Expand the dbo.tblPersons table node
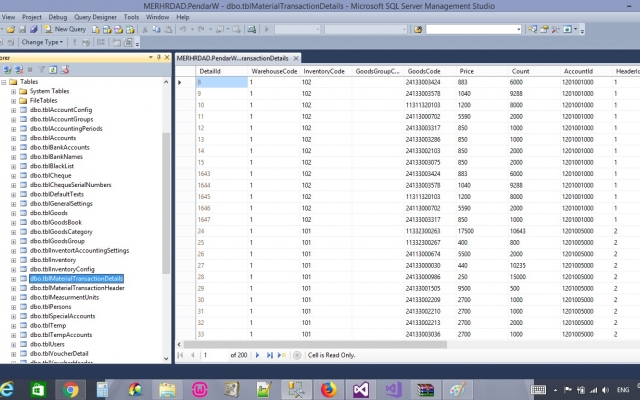The height and width of the screenshot is (400, 640). [13, 307]
